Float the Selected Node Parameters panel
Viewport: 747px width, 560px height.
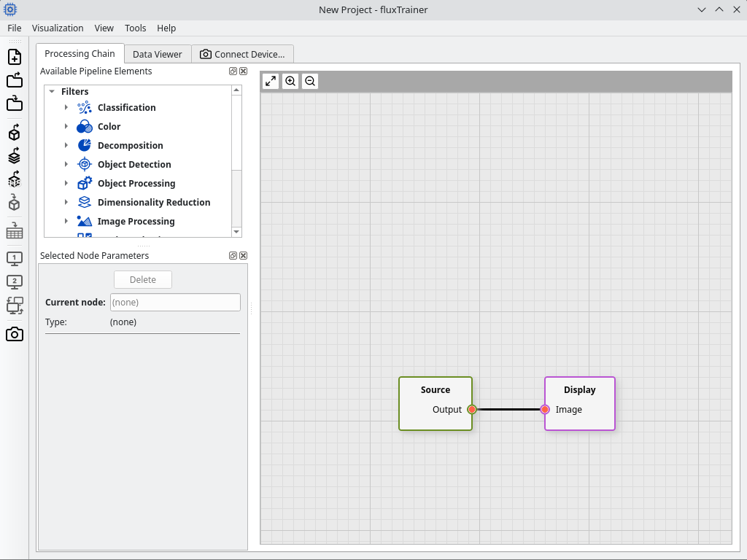click(233, 256)
